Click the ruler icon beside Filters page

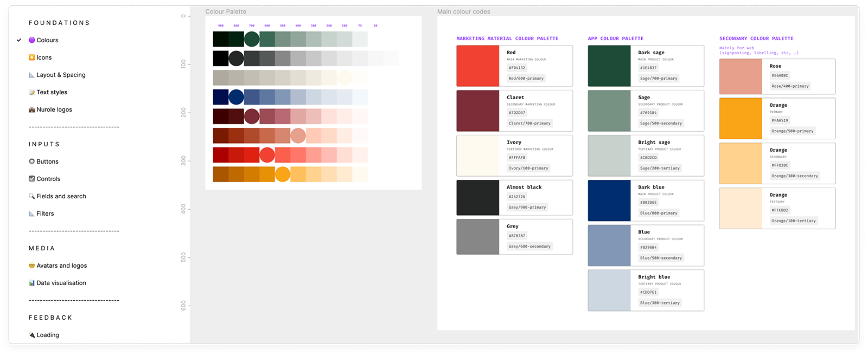point(31,213)
